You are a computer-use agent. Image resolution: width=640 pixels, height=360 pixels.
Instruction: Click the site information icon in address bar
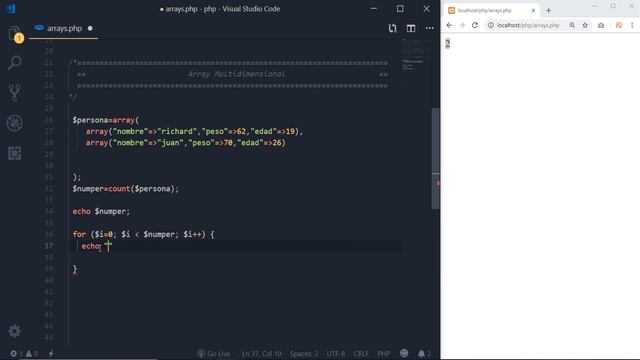491,25
